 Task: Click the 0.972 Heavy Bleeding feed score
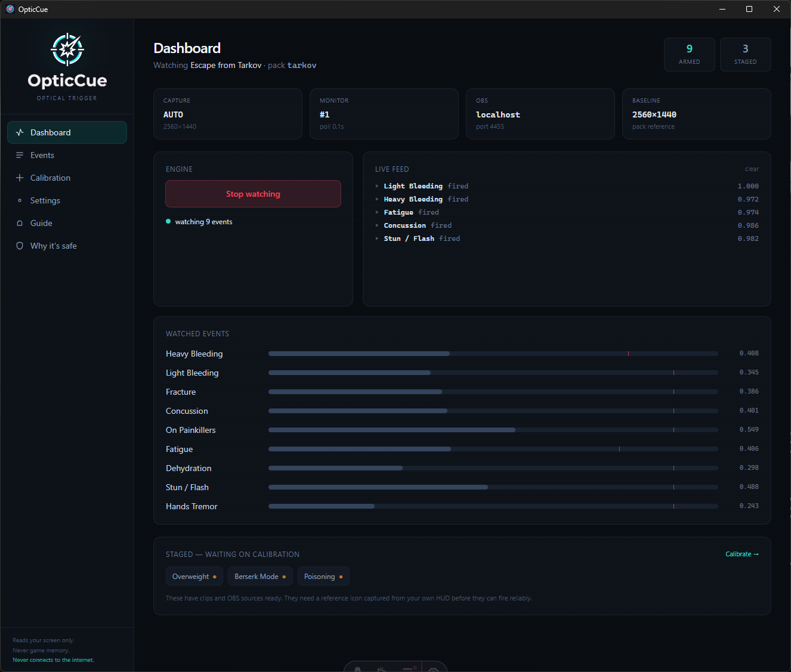click(x=748, y=199)
